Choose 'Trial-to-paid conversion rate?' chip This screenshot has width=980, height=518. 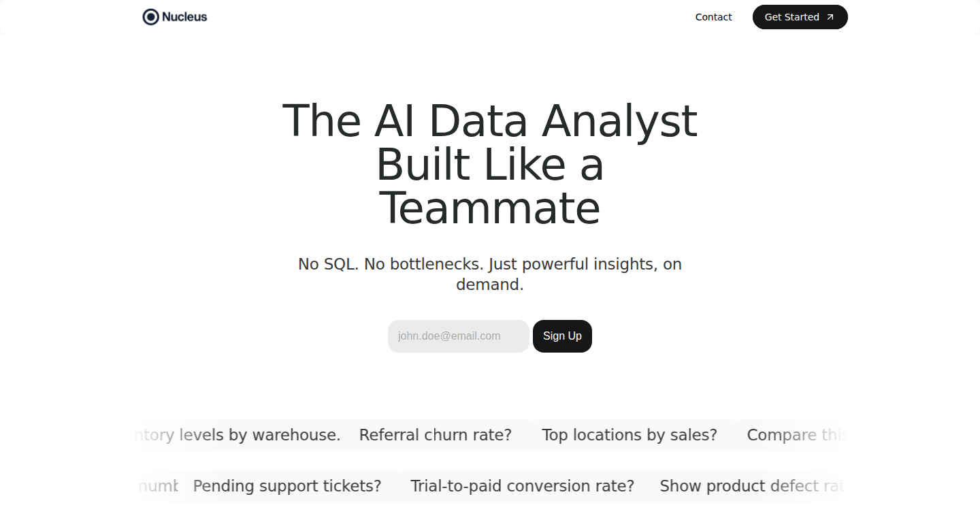pyautogui.click(x=522, y=486)
